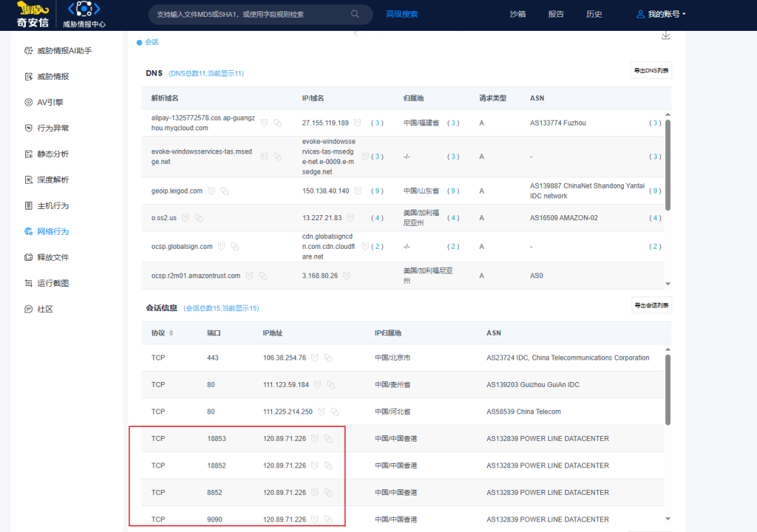Viewport: 757px width, 532px height.
Task: Click threat intel icon next to 3.168.80.26
Action: (x=347, y=275)
